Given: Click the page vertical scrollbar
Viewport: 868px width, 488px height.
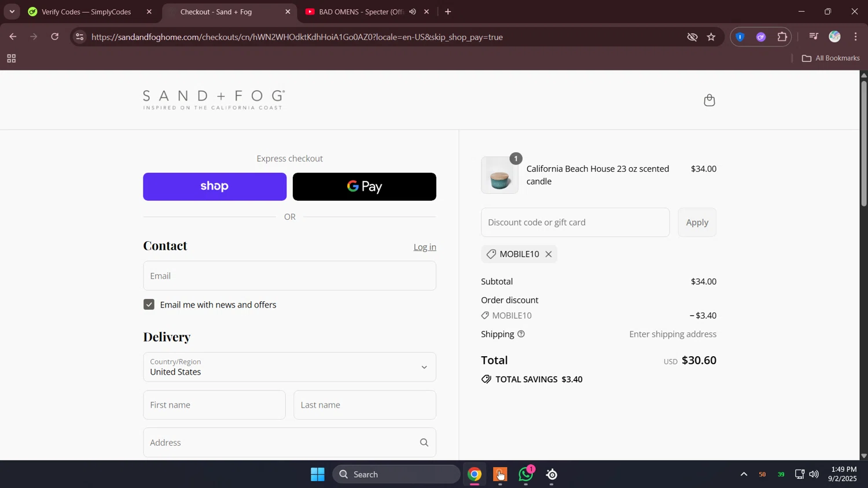Looking at the screenshot, I should [863, 145].
